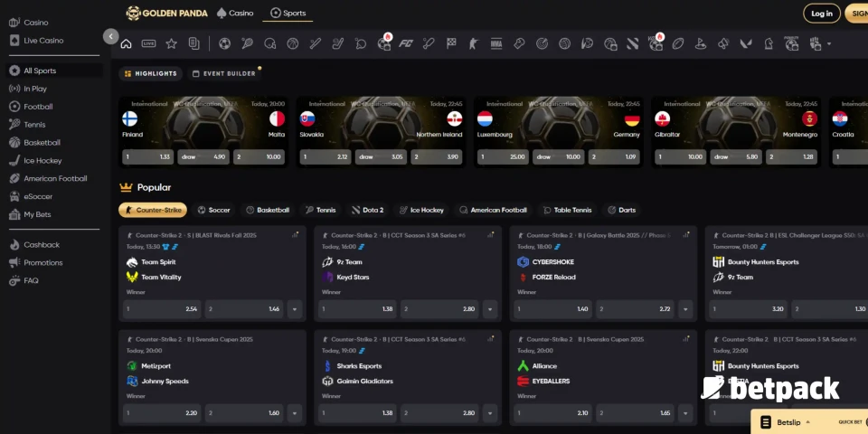Open statistics icon on Team Spirit match card
This screenshot has width=868, height=434.
(x=295, y=235)
